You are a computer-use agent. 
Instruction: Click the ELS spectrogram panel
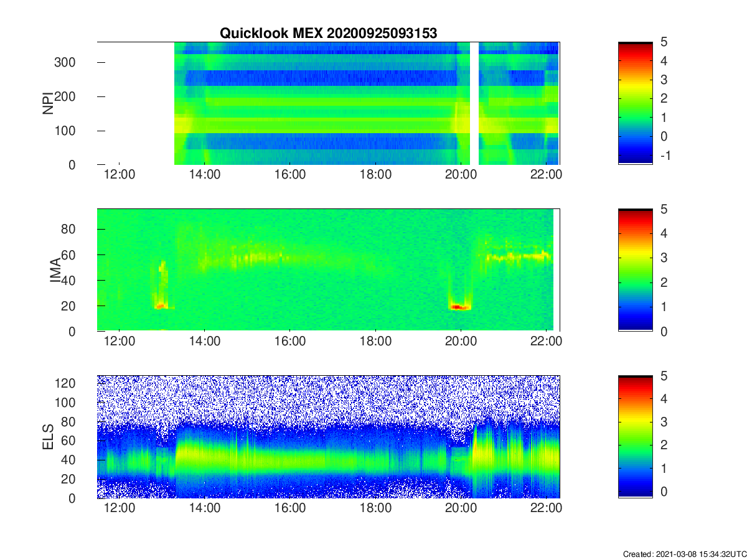click(329, 437)
